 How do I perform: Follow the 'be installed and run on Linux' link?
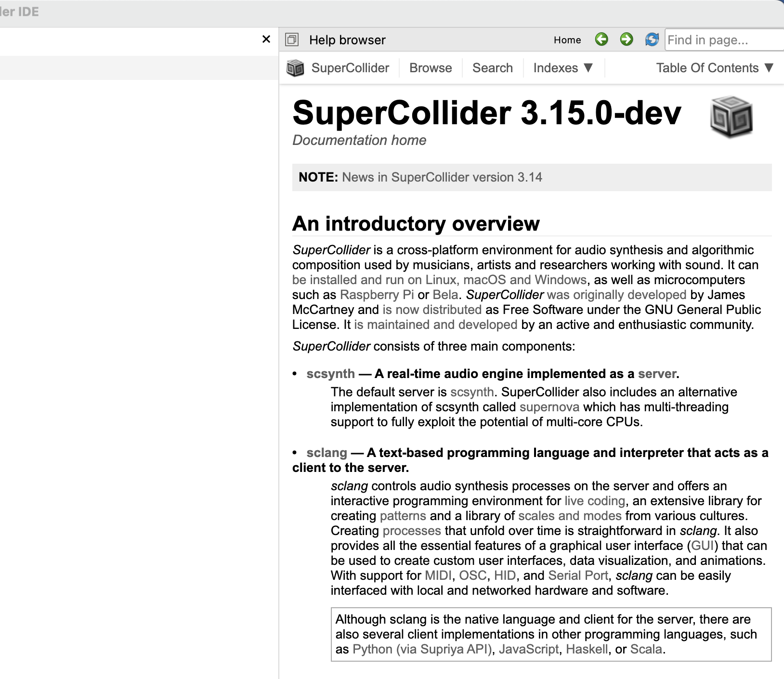439,280
